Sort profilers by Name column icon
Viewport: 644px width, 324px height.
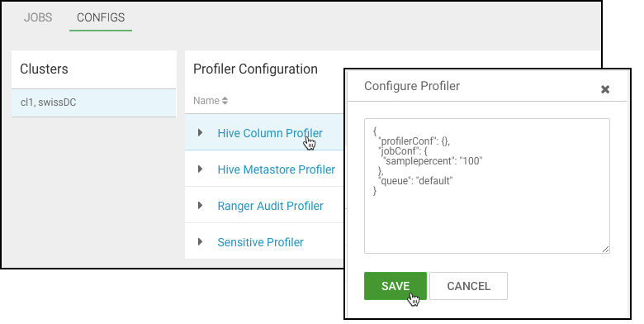pos(225,101)
